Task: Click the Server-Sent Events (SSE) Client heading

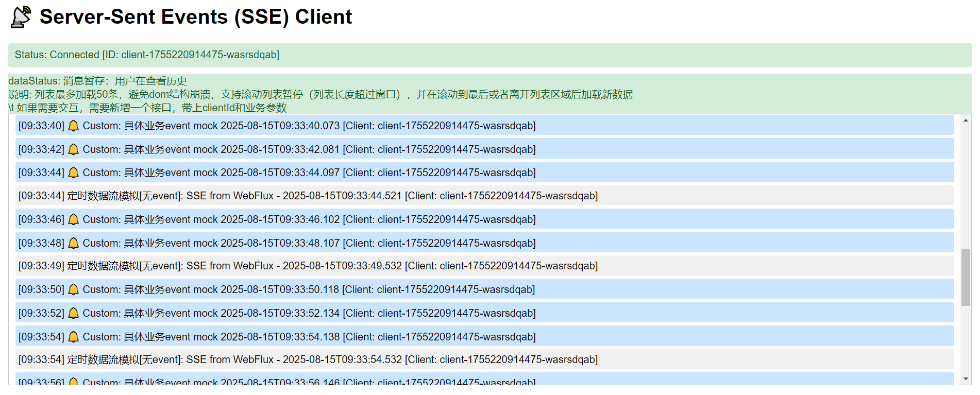Action: point(196,17)
